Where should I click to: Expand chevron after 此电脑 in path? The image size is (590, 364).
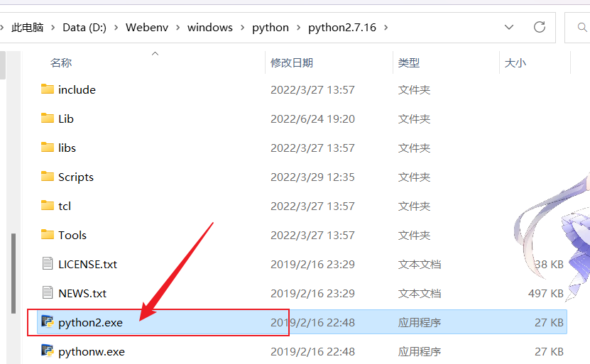tap(53, 28)
